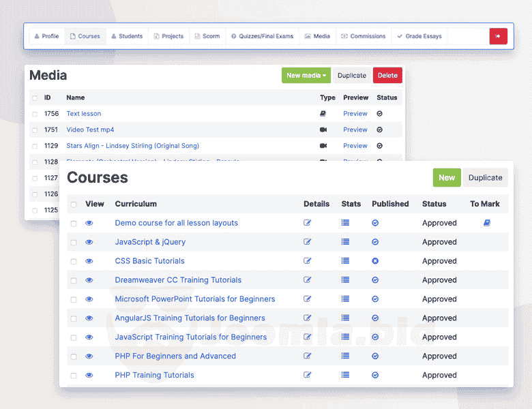Open Details edit icon for JavaScript & jQuery
This screenshot has height=409, width=532.
[x=308, y=242]
